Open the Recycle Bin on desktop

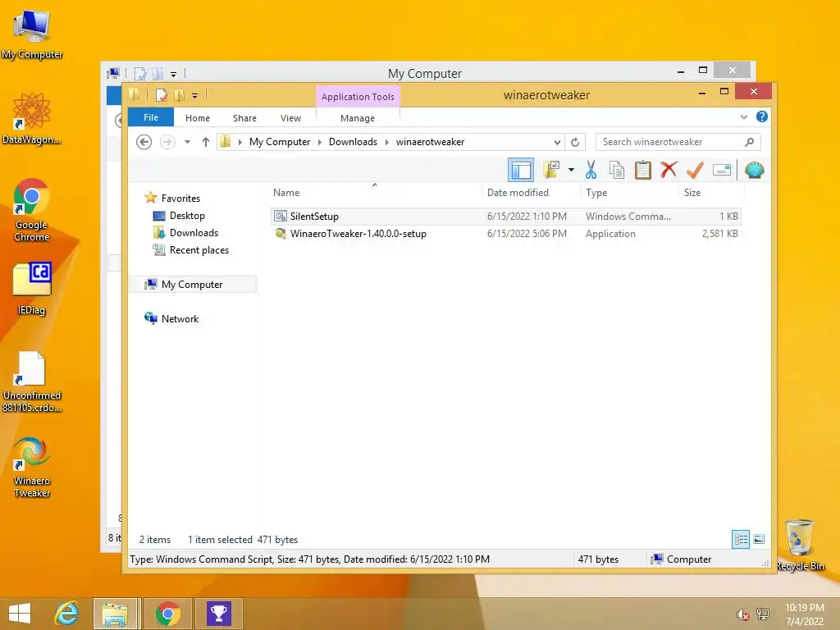800,545
